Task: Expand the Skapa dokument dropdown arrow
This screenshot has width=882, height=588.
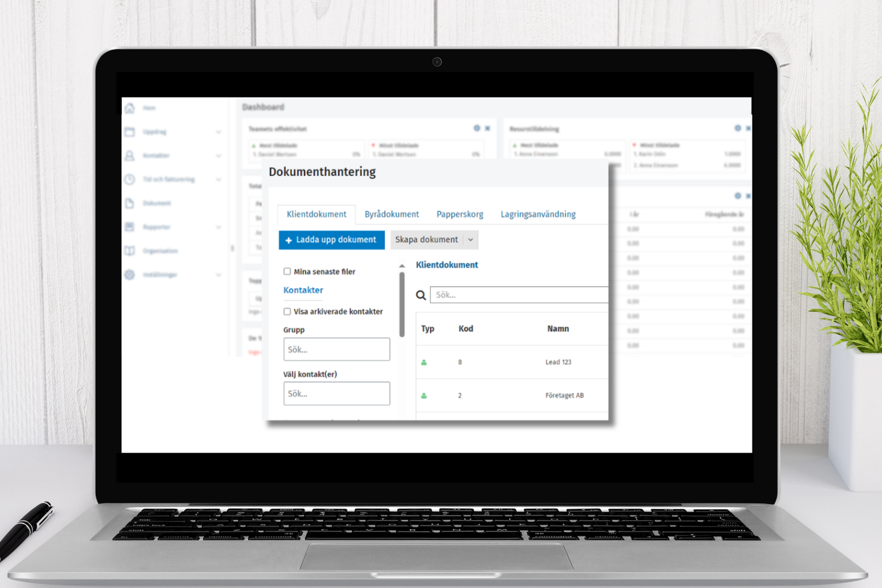Action: [x=470, y=240]
